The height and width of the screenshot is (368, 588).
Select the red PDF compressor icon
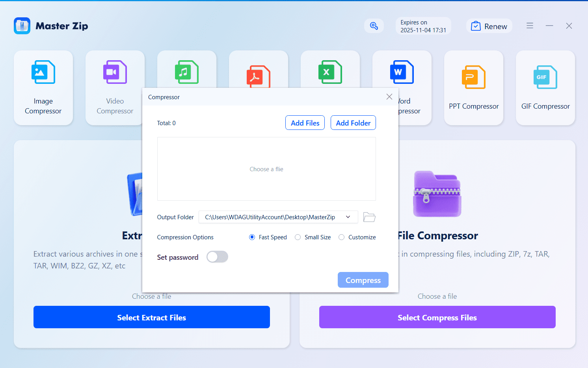tap(259, 76)
